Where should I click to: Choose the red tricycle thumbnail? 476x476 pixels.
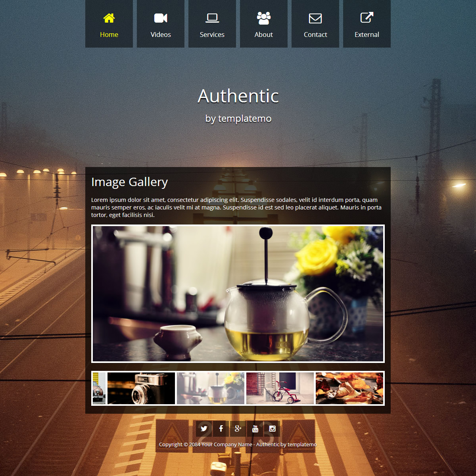(x=280, y=388)
